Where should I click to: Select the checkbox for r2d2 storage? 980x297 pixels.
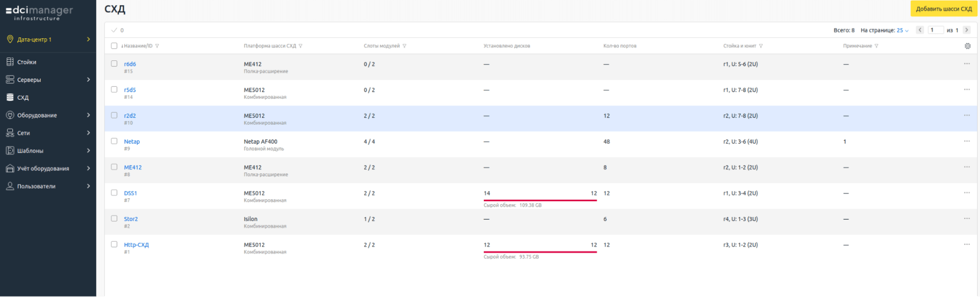coord(114,115)
